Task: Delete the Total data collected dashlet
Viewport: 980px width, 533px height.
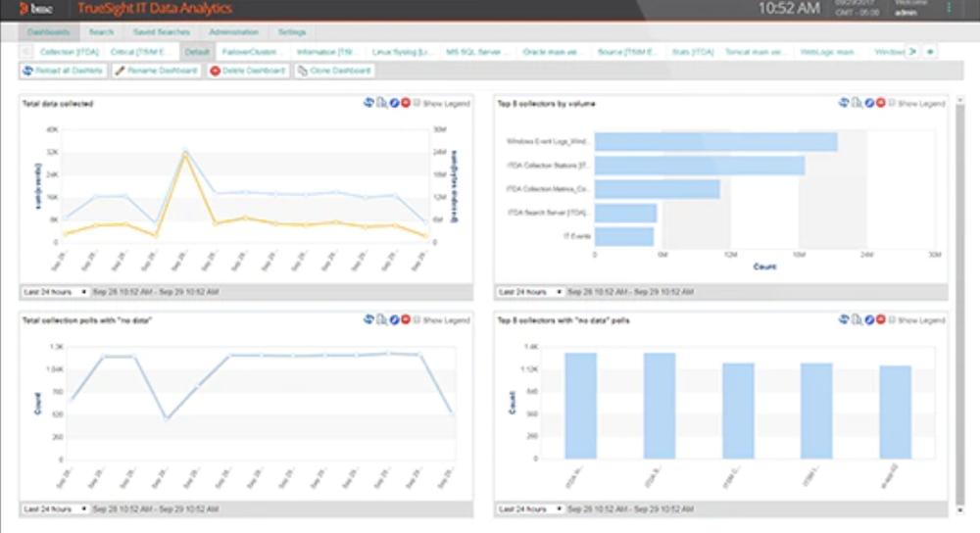Action: [406, 103]
